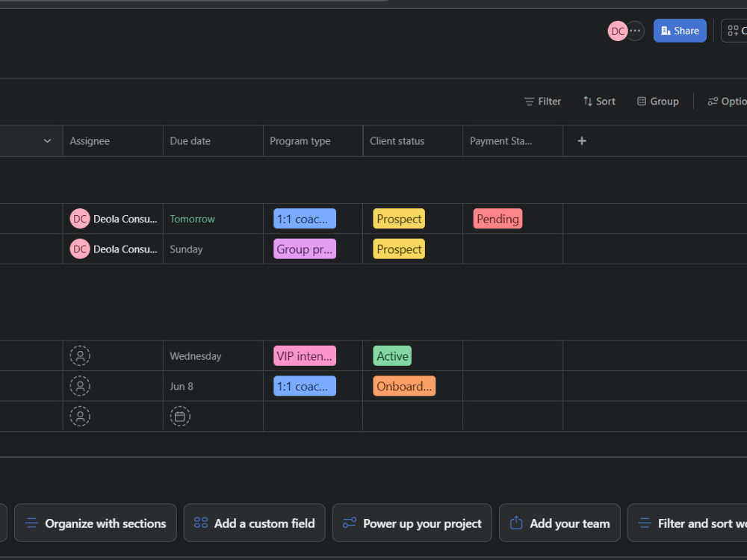Open the Customize button next to Share

coord(735,31)
